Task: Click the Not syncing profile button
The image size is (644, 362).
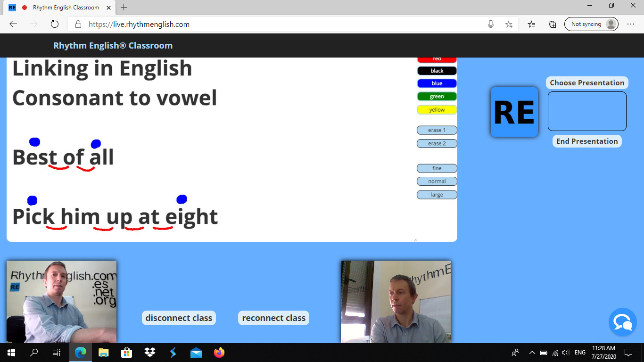Action: [591, 24]
